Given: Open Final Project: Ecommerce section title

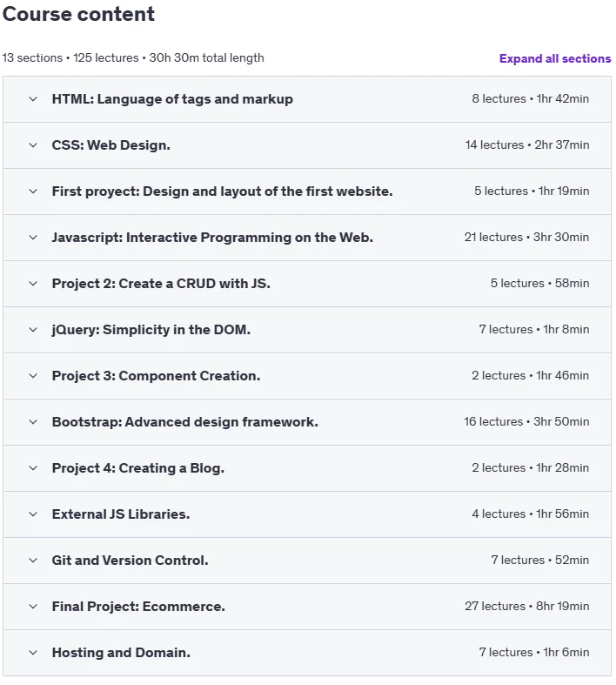Looking at the screenshot, I should [138, 607].
